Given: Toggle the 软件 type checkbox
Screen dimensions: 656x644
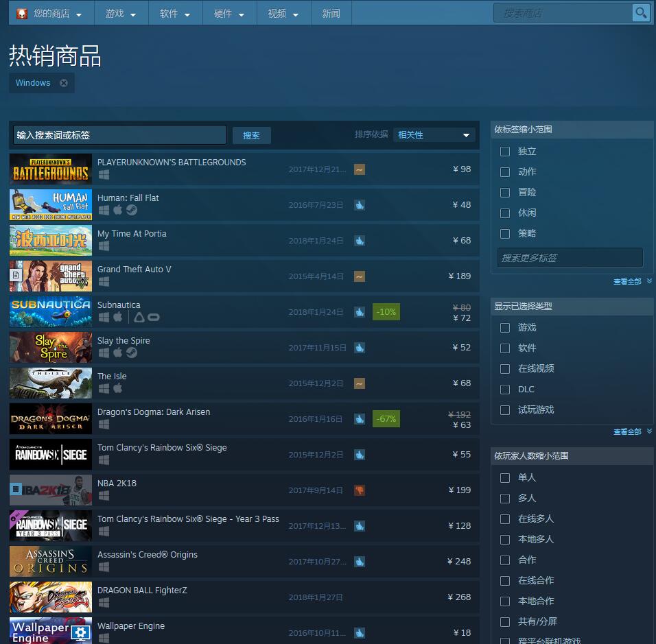Looking at the screenshot, I should 505,348.
